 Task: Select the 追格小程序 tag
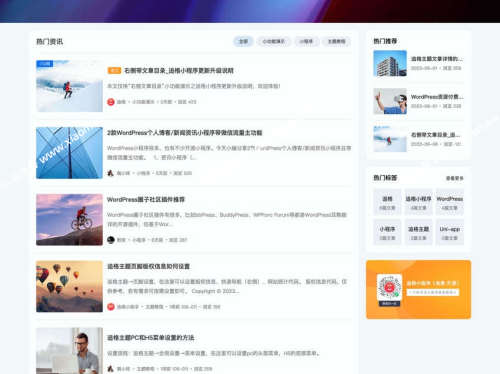point(418,202)
